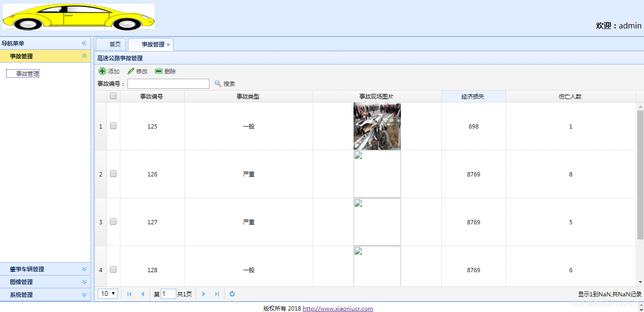Click the 添加 (Add) plus icon

point(103,71)
